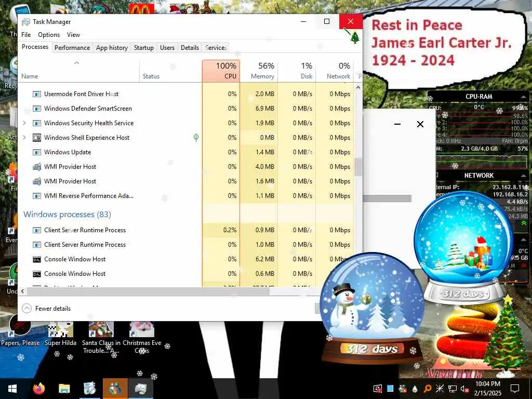Switch to the Users tab

(167, 48)
